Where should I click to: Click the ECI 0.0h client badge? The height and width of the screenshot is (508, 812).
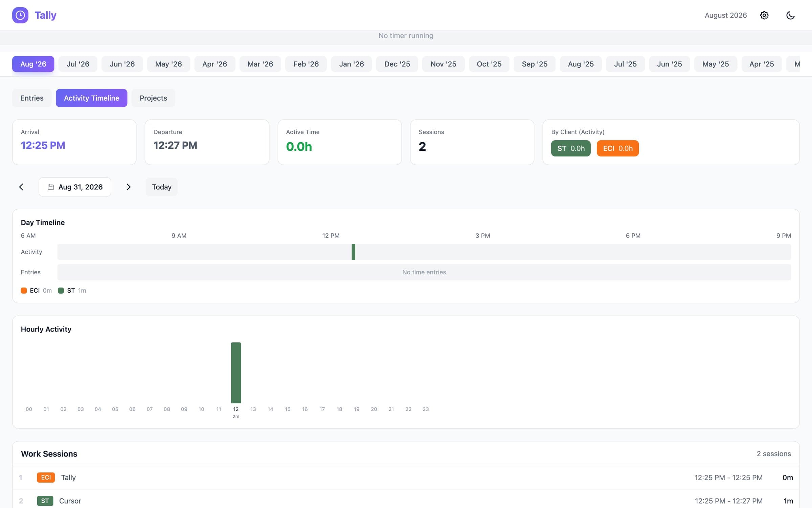click(618, 148)
